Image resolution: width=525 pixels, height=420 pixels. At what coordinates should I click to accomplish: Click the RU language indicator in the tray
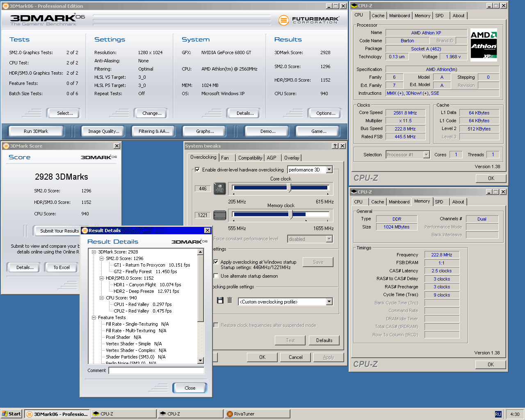click(x=498, y=414)
